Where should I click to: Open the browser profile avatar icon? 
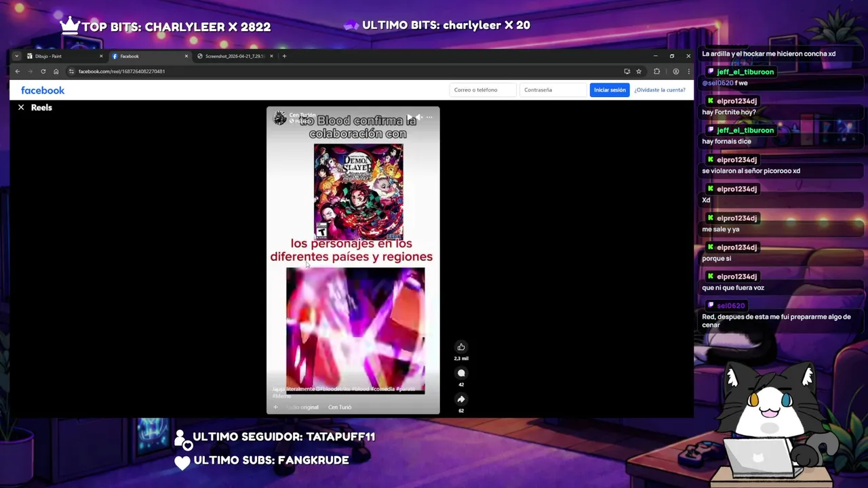(x=675, y=71)
